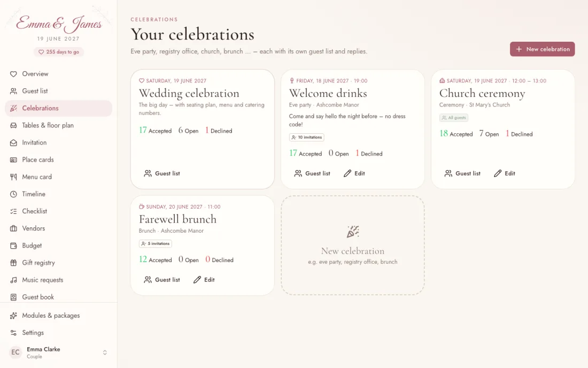The width and height of the screenshot is (588, 368).
Task: Go to Overview in the sidebar
Action: pos(58,74)
